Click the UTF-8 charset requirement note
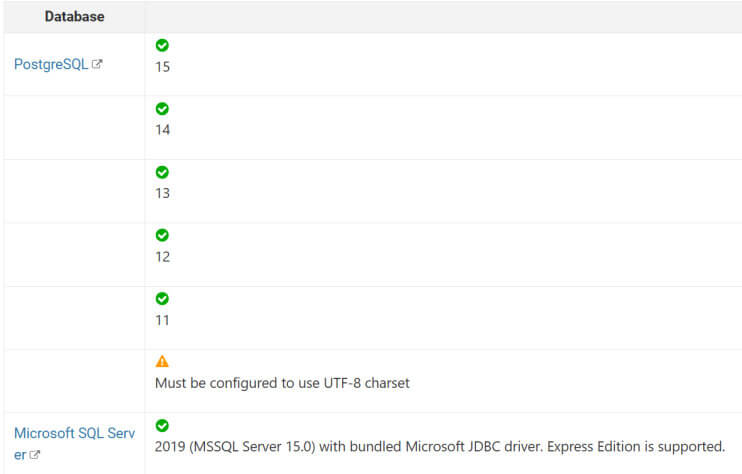This screenshot has height=474, width=742. 282,383
